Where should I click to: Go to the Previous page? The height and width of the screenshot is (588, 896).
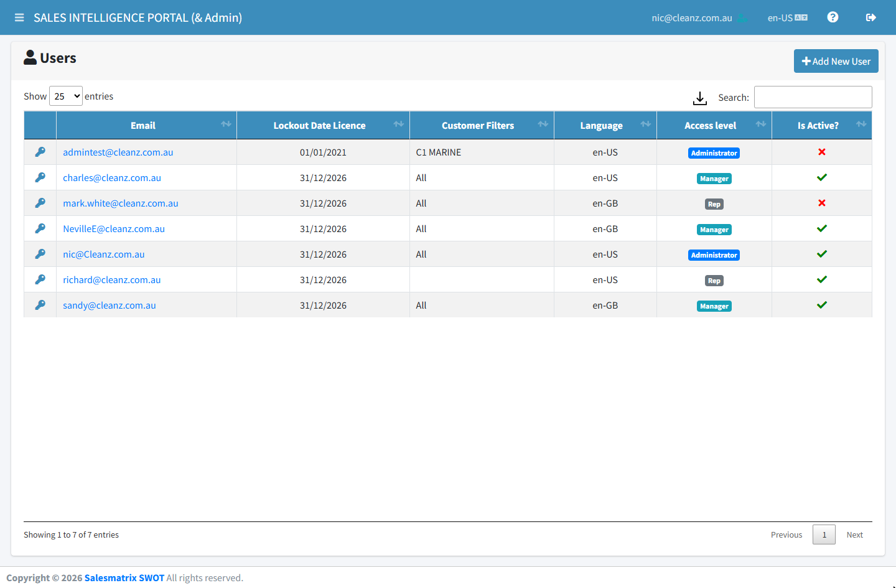[x=786, y=534]
